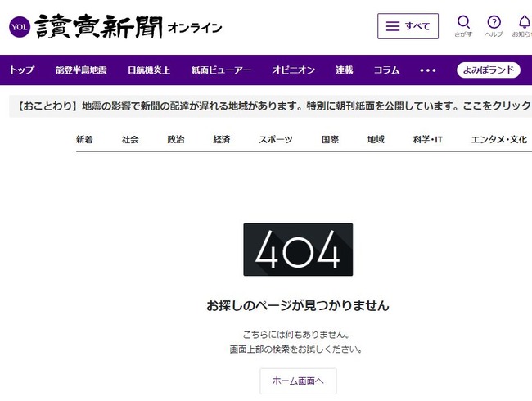The width and height of the screenshot is (532, 401).
Task: Switch to the 政治 category tab
Action: coord(175,140)
